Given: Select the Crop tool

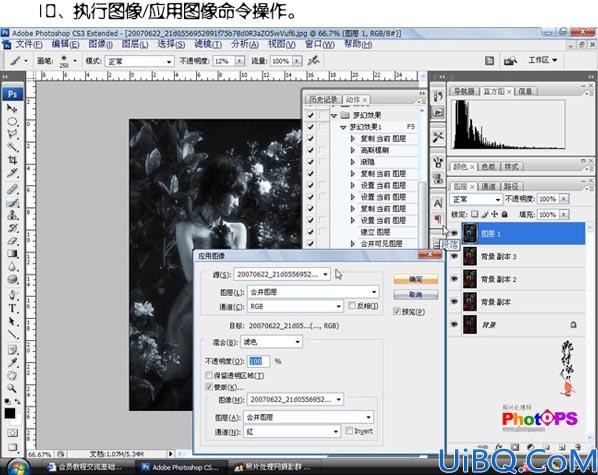Looking at the screenshot, I should (12, 159).
